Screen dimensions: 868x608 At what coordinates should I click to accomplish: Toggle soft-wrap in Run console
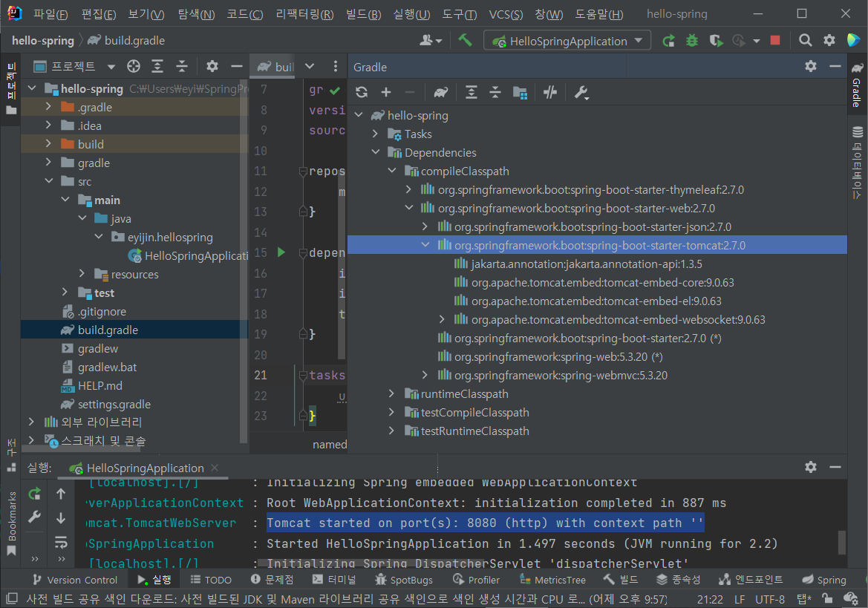pyautogui.click(x=61, y=542)
